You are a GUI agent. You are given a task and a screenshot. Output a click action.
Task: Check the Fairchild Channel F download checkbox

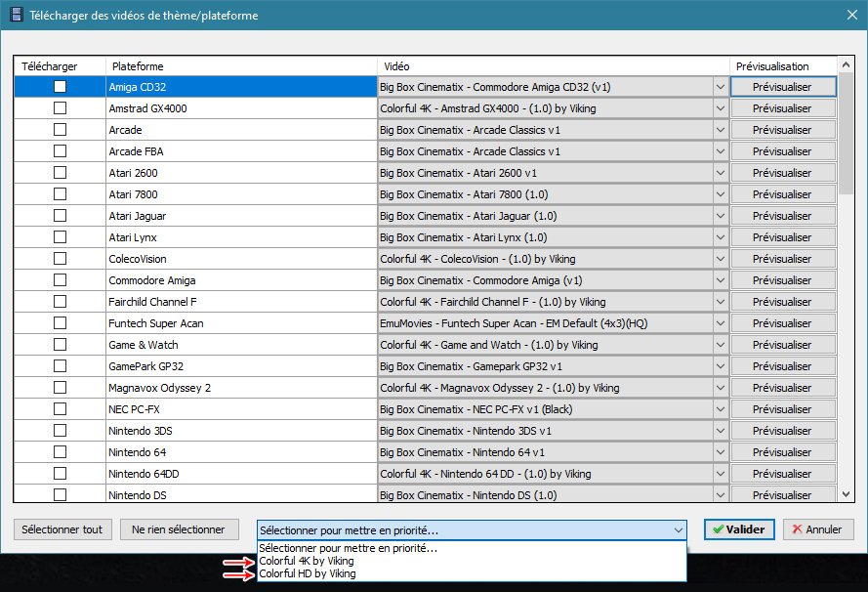click(x=60, y=301)
